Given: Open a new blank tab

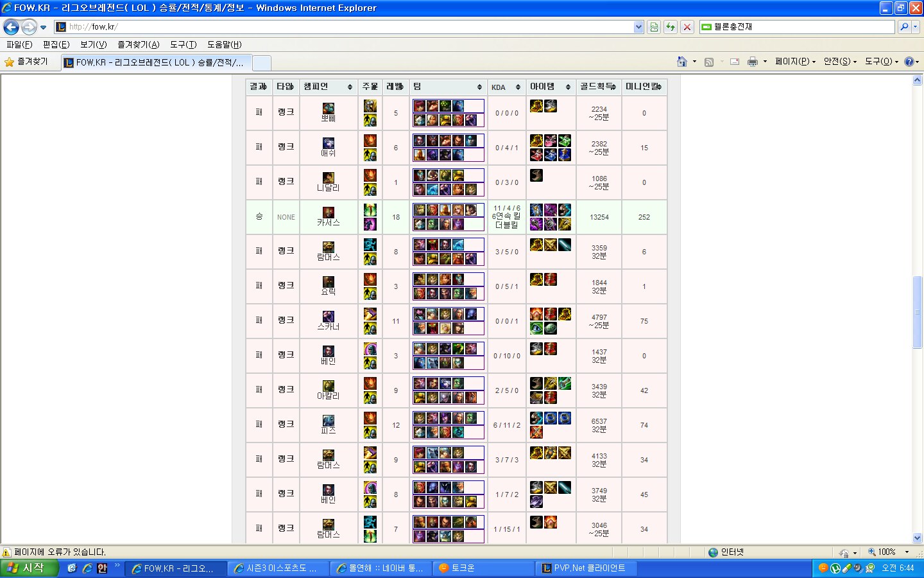Looking at the screenshot, I should click(262, 62).
